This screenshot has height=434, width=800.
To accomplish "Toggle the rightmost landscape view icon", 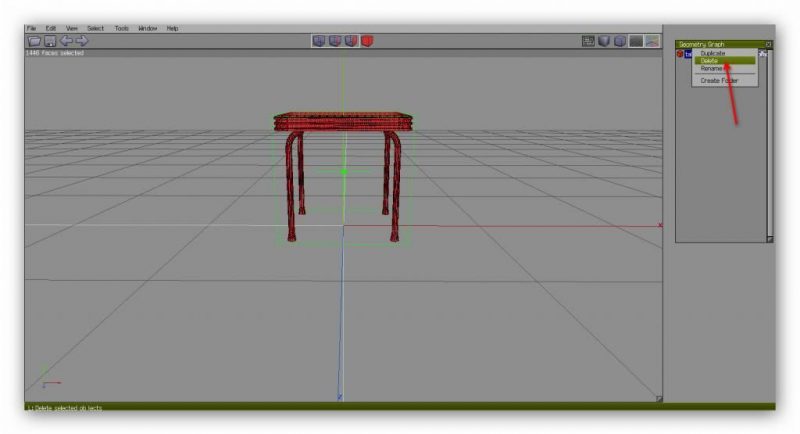I will pos(652,41).
